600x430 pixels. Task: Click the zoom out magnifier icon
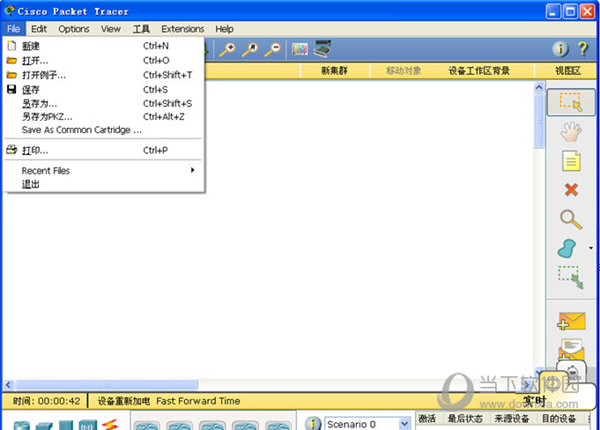tap(273, 49)
